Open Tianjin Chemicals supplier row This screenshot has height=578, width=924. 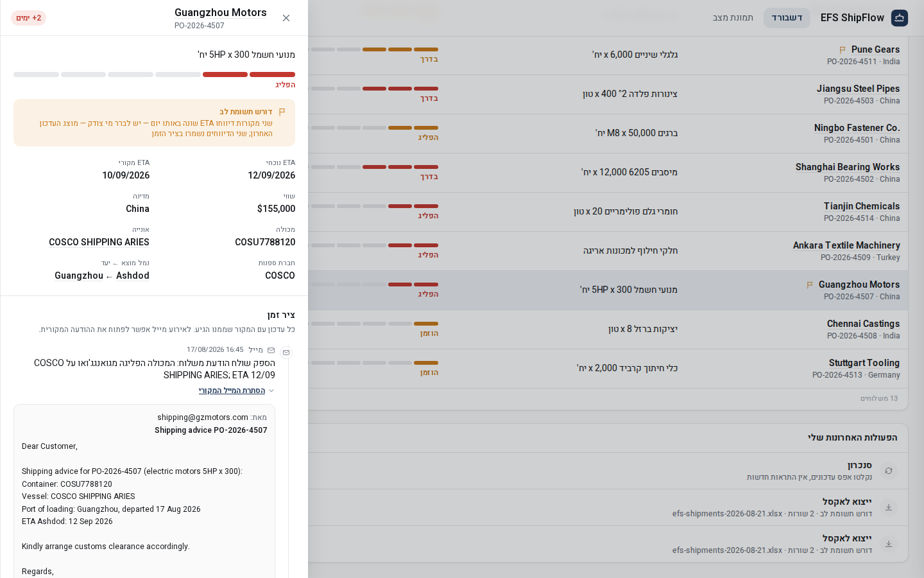862,206
